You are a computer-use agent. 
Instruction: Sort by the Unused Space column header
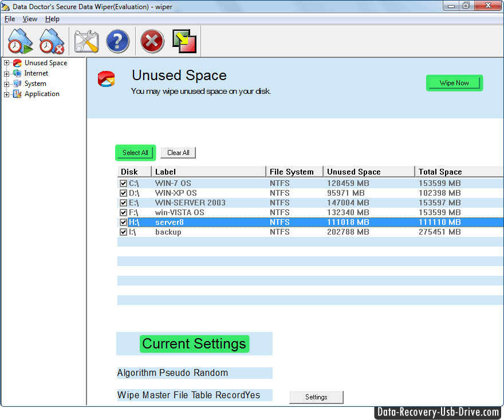[x=369, y=172]
